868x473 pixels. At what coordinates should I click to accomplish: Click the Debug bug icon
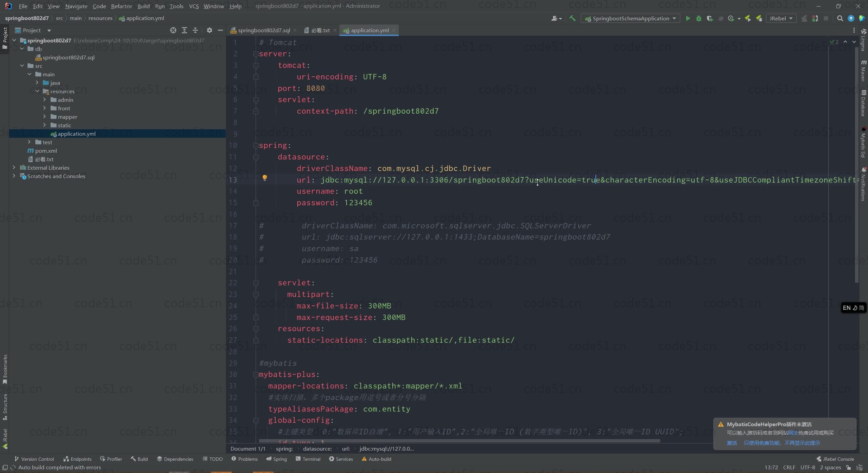[x=699, y=18]
